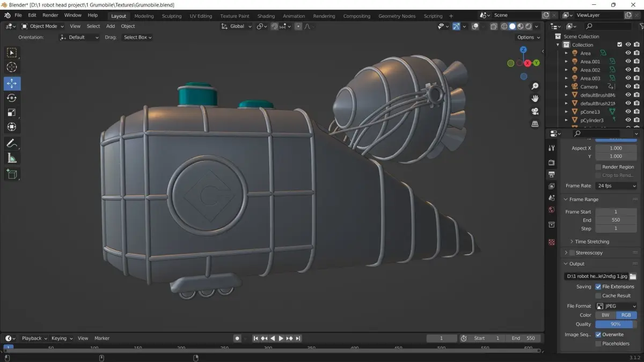
Task: Uncheck the Overwrite checkbox
Action: tap(598, 335)
